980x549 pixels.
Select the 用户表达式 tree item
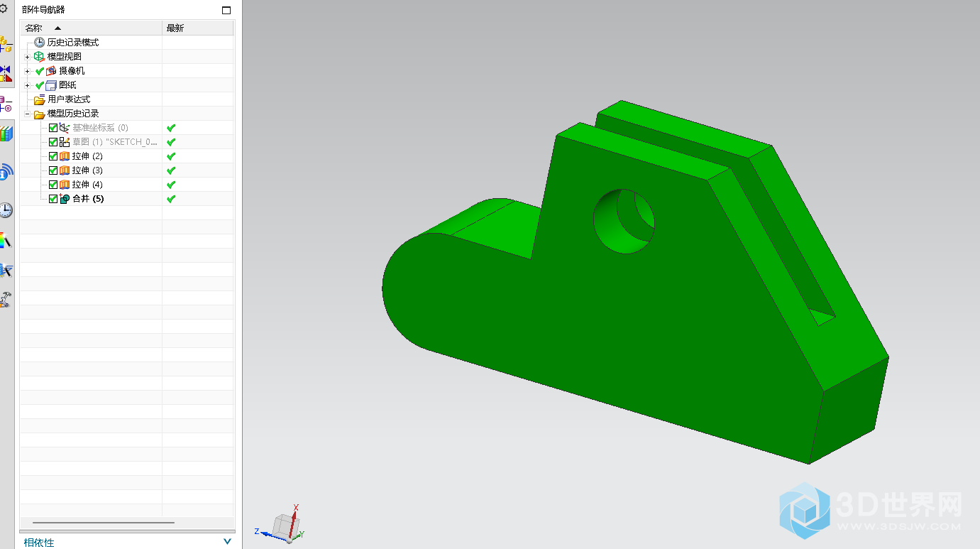69,99
